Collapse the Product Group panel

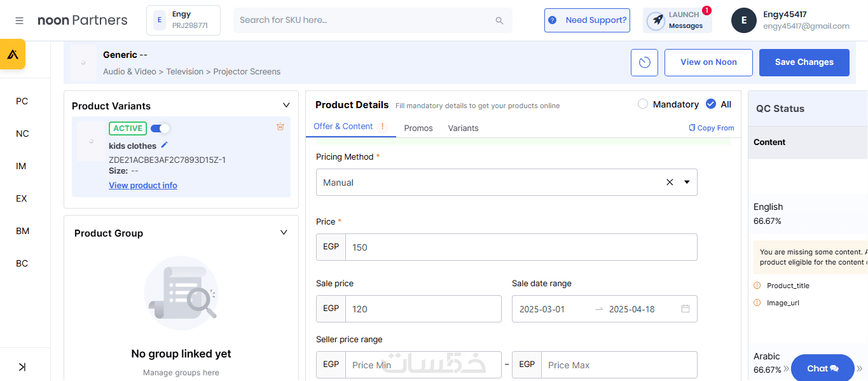[x=284, y=233]
